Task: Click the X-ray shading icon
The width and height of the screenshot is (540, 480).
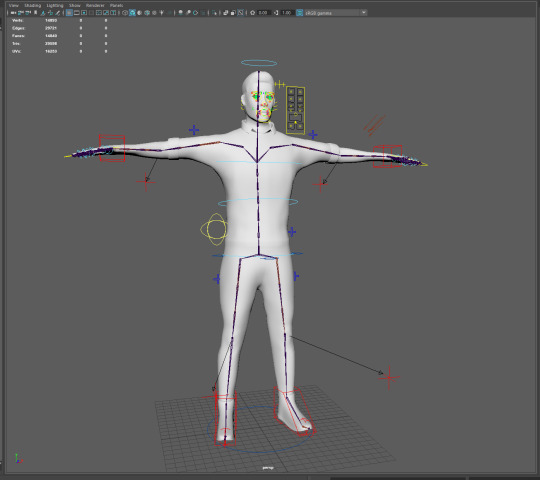Action: point(226,13)
